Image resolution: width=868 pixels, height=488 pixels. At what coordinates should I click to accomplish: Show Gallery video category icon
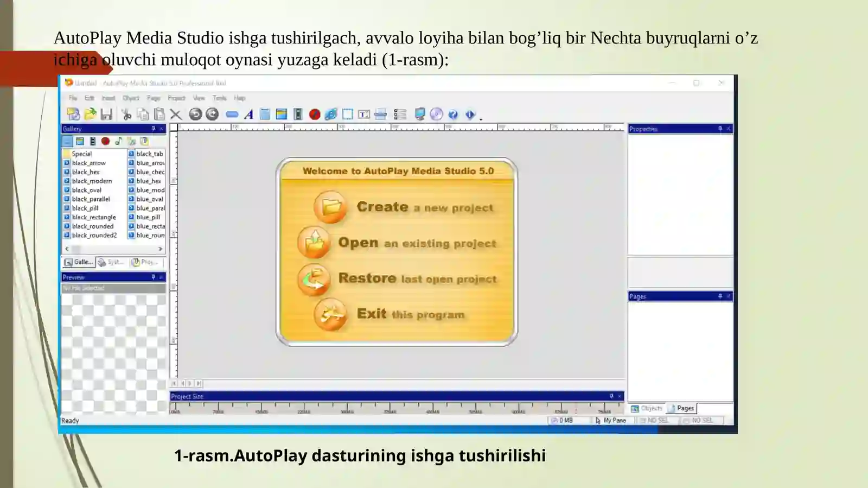(93, 141)
